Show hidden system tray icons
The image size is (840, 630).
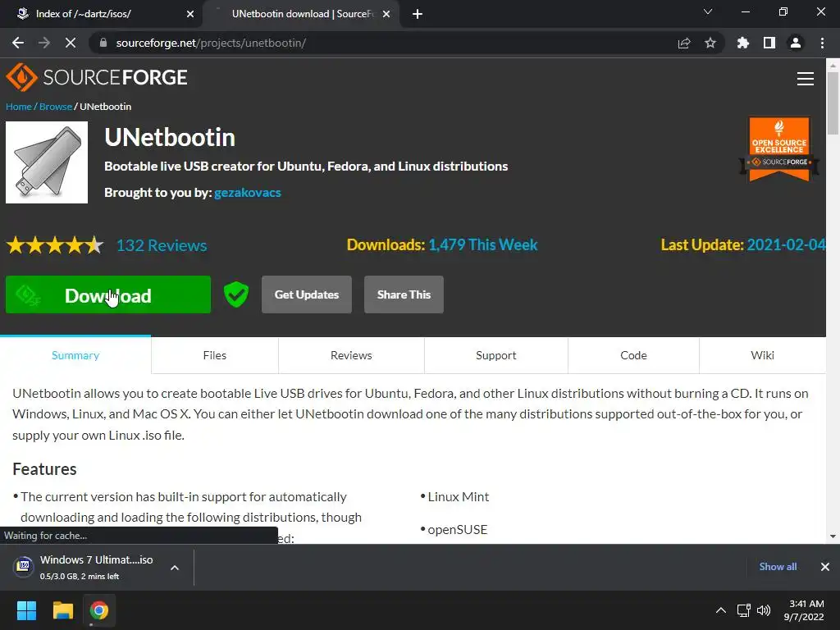tap(721, 610)
